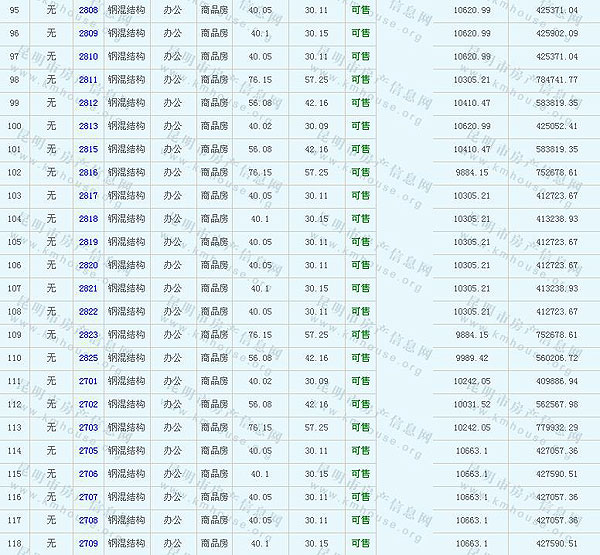Open room 2809 details link
This screenshot has height=555, width=600.
point(88,33)
